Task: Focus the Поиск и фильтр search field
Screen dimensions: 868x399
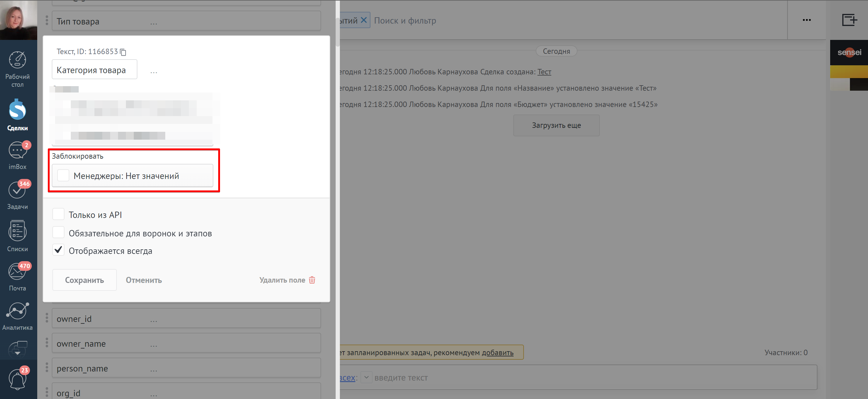Action: point(405,21)
